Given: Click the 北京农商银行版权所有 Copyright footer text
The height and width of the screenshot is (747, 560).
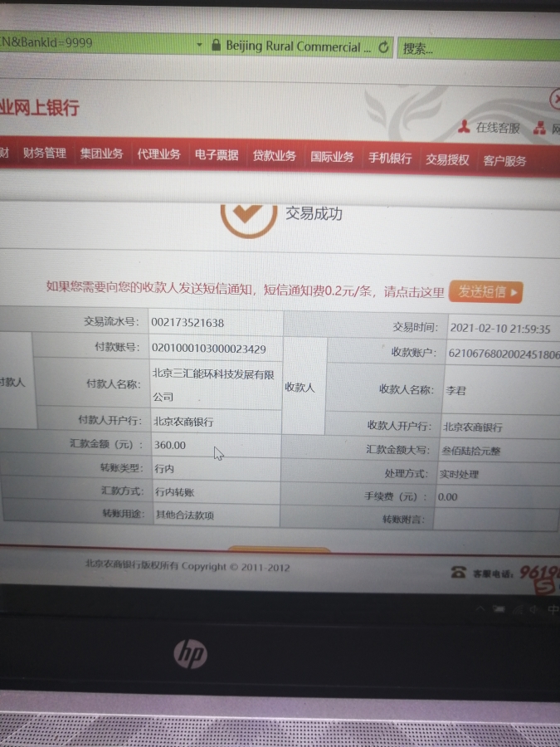Looking at the screenshot, I should tap(187, 566).
